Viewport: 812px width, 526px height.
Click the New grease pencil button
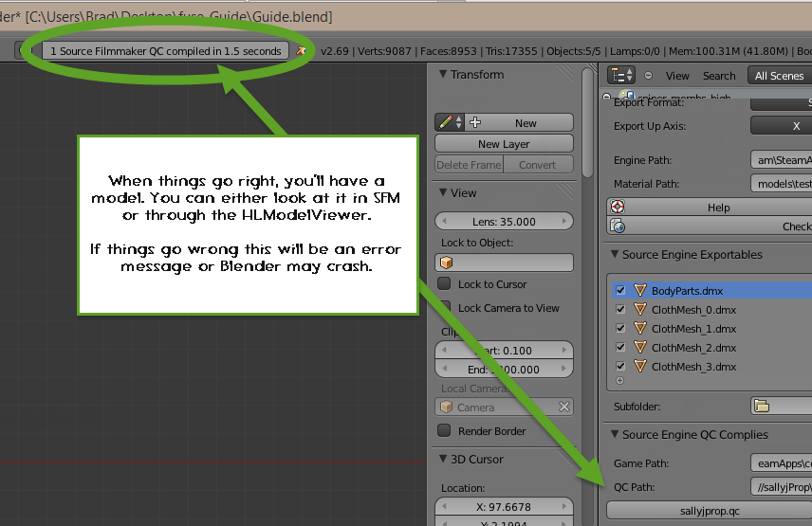coord(520,122)
